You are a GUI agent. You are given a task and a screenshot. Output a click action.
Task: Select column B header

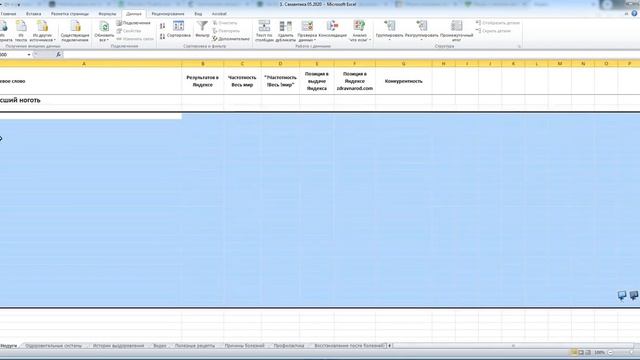203,64
